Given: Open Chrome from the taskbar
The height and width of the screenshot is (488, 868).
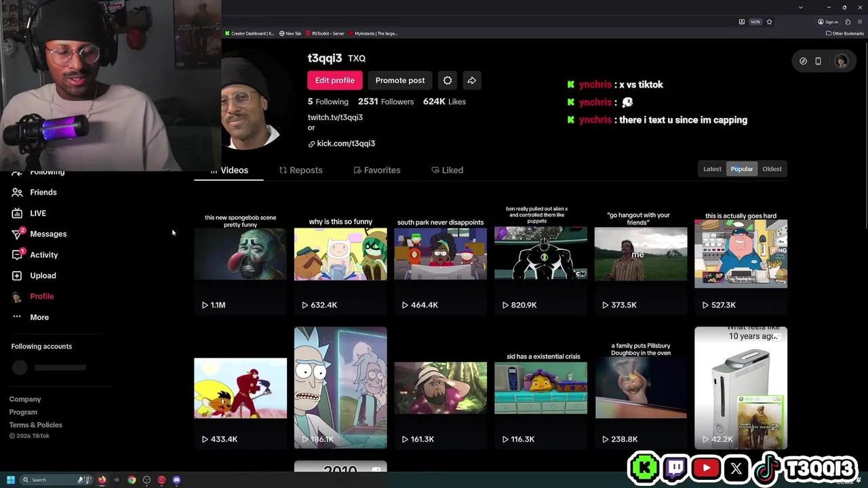Looking at the screenshot, I should [x=132, y=480].
